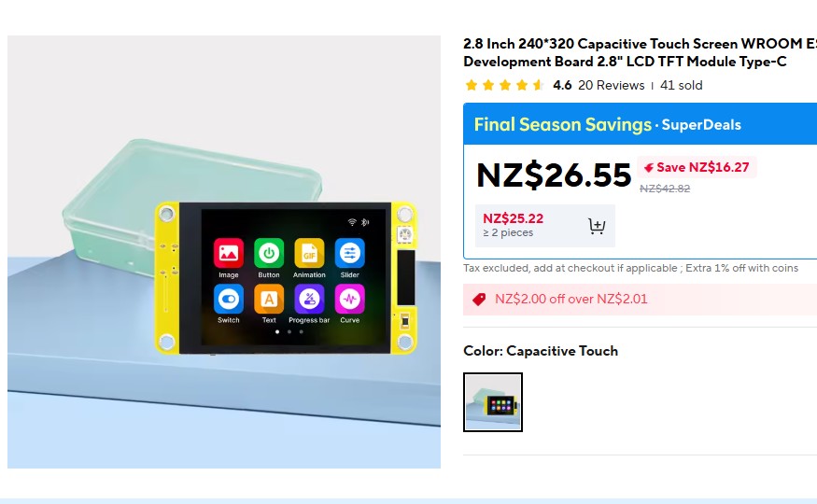Click the Save NZ$16.27 badge

697,168
